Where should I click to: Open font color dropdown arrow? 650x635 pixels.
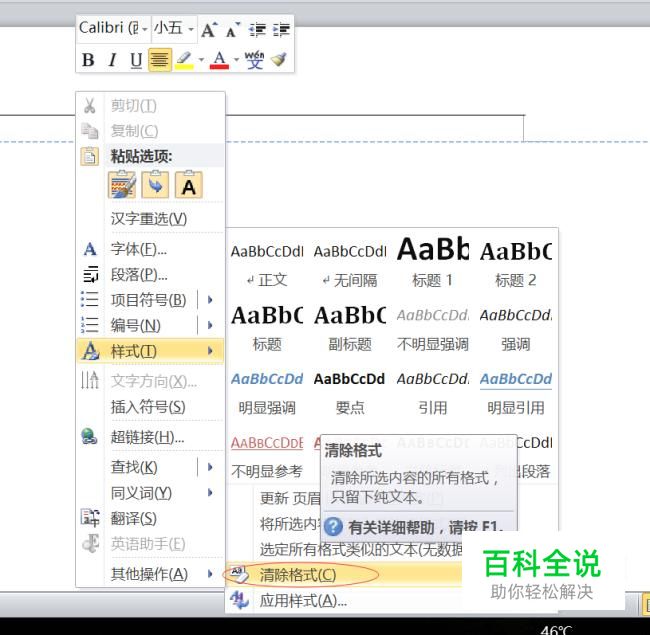[236, 60]
